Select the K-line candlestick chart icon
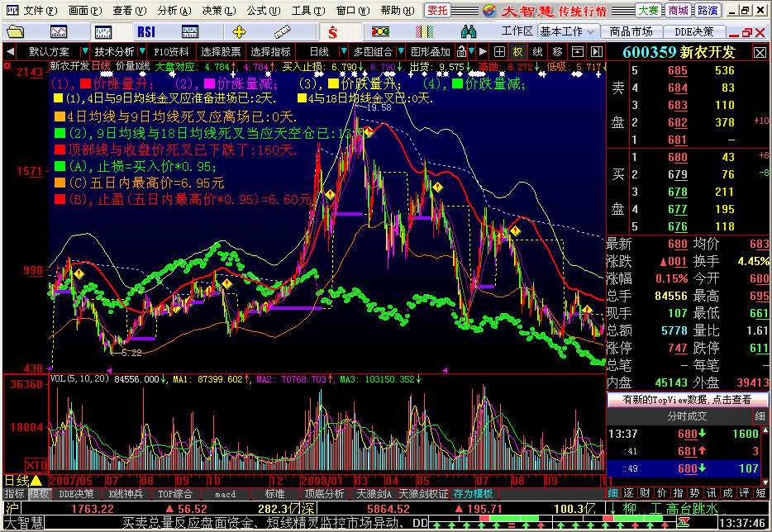The height and width of the screenshot is (532, 772). (103, 32)
